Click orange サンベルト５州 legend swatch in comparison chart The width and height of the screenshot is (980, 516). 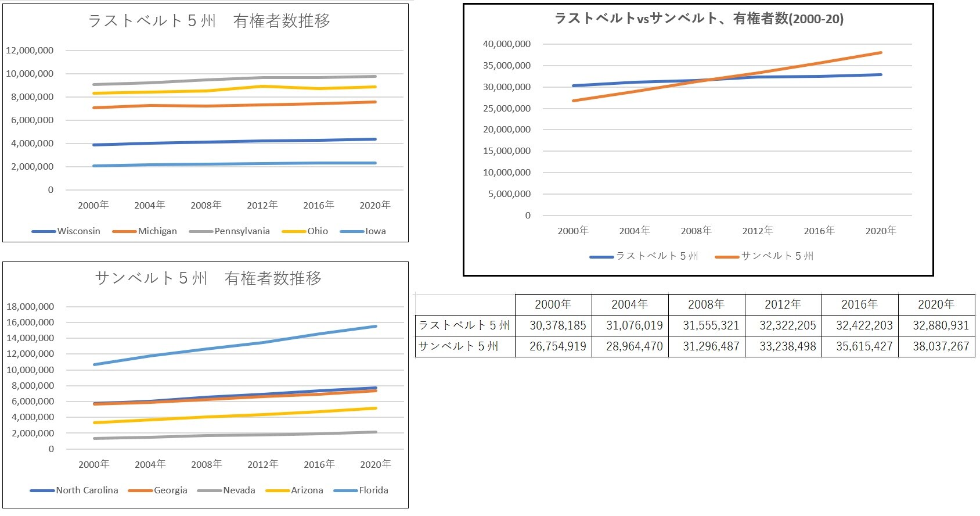727,256
